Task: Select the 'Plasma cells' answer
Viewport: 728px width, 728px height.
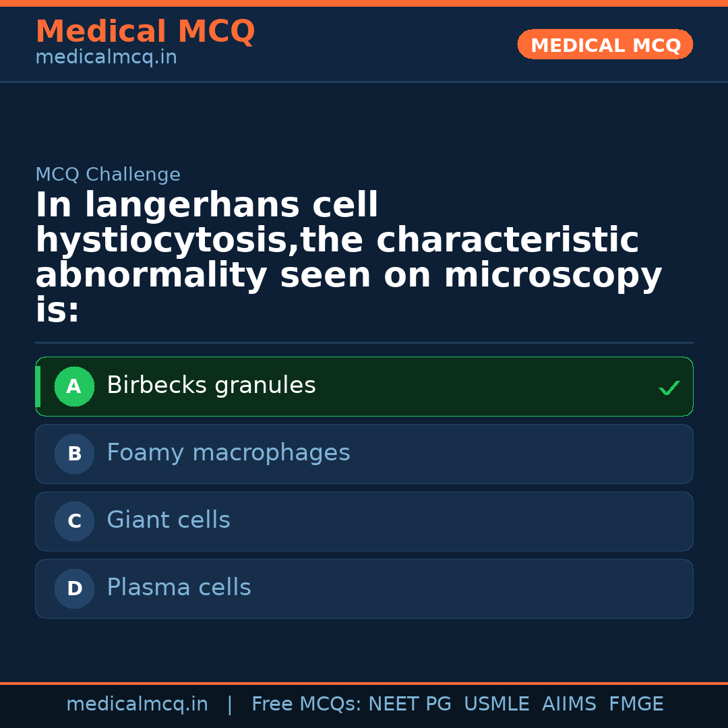Action: pos(179,588)
